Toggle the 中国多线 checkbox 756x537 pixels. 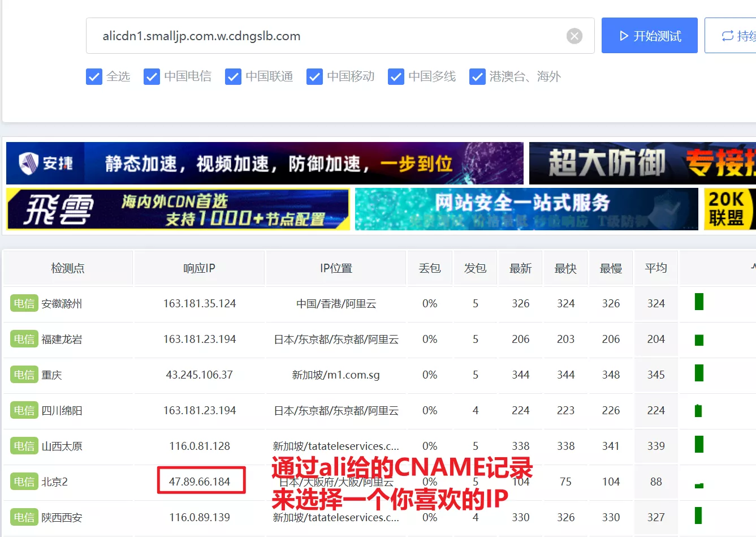(x=396, y=76)
